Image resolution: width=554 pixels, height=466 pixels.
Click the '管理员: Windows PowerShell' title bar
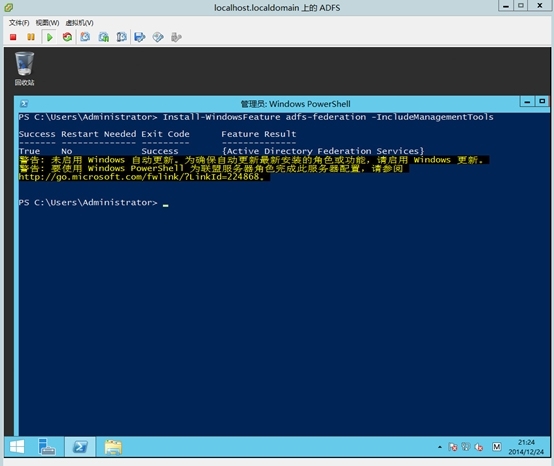(x=295, y=104)
